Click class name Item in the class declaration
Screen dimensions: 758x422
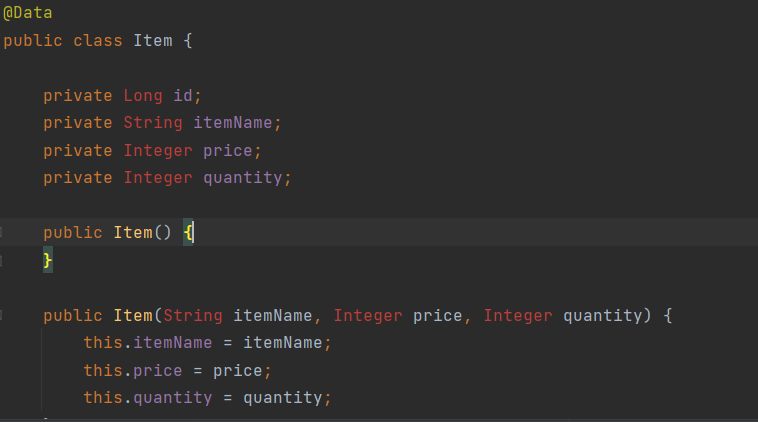tap(153, 41)
